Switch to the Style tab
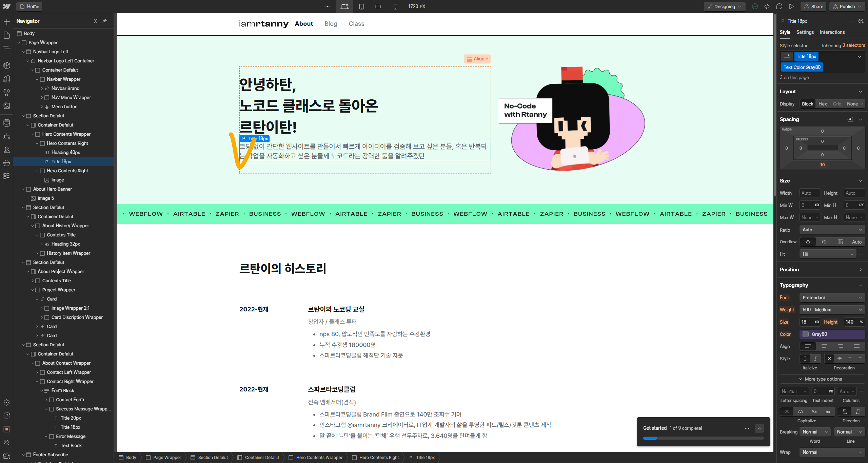 click(x=785, y=32)
